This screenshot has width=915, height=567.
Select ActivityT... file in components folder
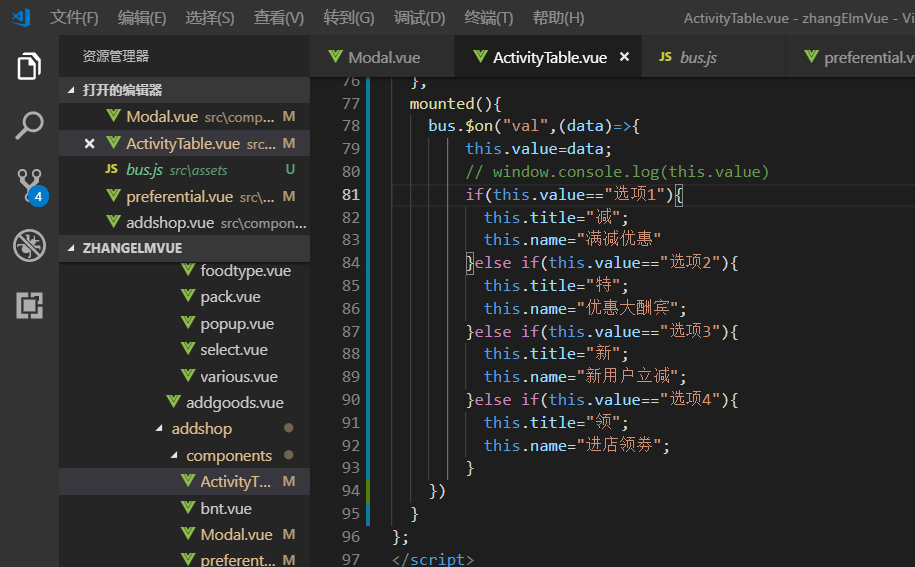point(184,482)
